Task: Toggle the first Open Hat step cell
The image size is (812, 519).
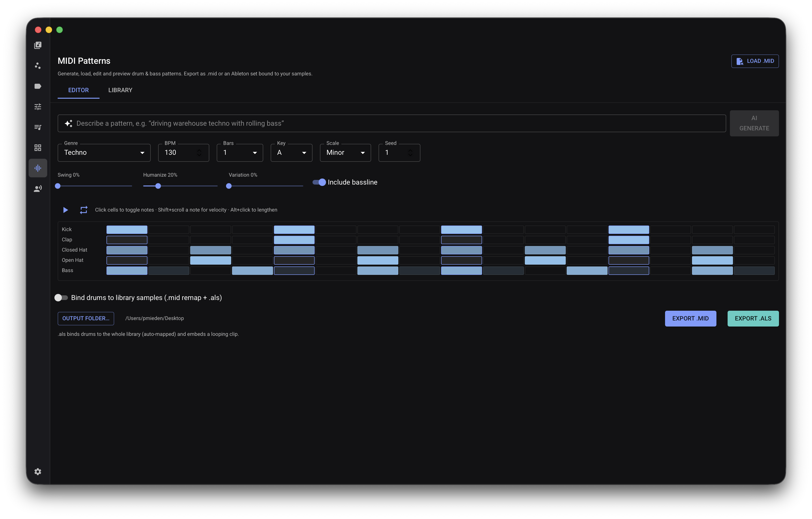Action: pos(127,260)
